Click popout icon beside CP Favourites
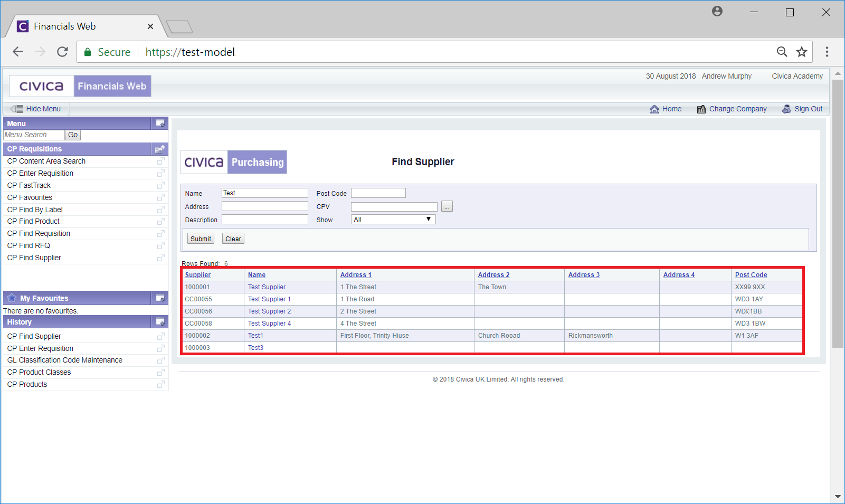Viewport: 845px width, 504px height. [160, 197]
